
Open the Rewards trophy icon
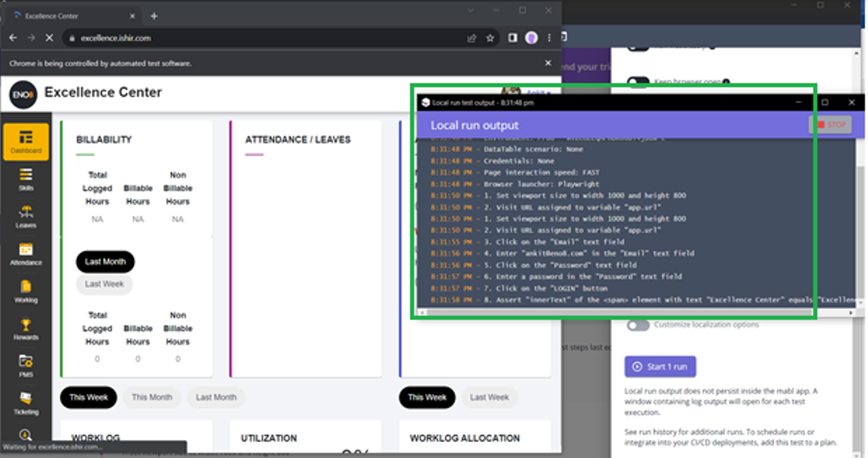coord(26,328)
